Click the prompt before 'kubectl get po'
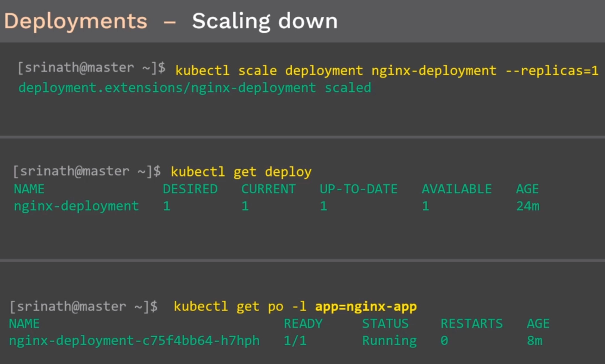Viewport: 605px width, 364px height. [84, 307]
